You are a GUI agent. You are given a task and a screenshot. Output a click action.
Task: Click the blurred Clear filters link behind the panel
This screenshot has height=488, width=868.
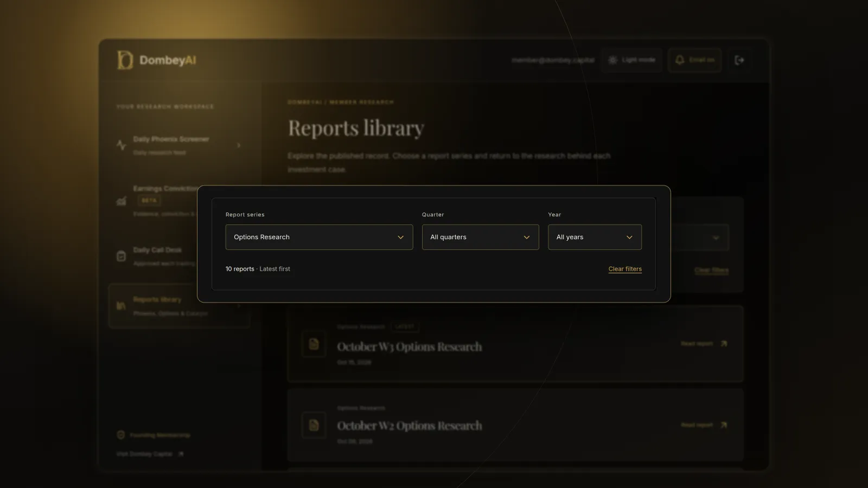tap(711, 270)
